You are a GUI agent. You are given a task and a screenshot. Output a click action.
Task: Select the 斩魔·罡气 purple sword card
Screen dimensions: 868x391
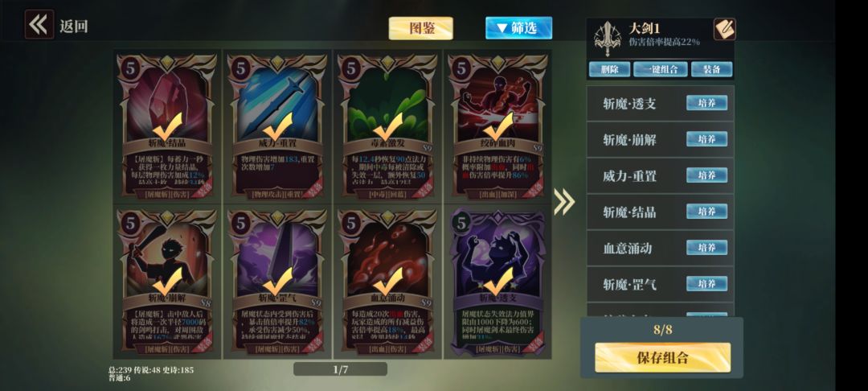277,282
